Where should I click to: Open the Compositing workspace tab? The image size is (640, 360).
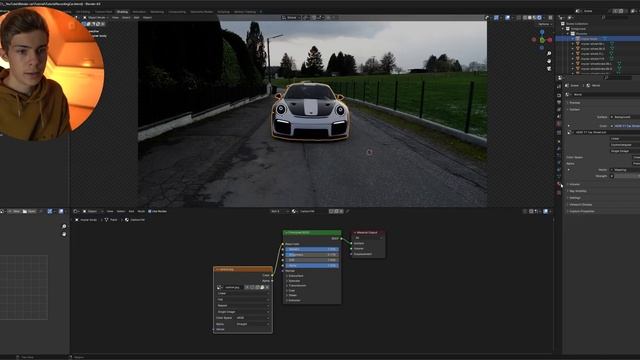point(177,12)
